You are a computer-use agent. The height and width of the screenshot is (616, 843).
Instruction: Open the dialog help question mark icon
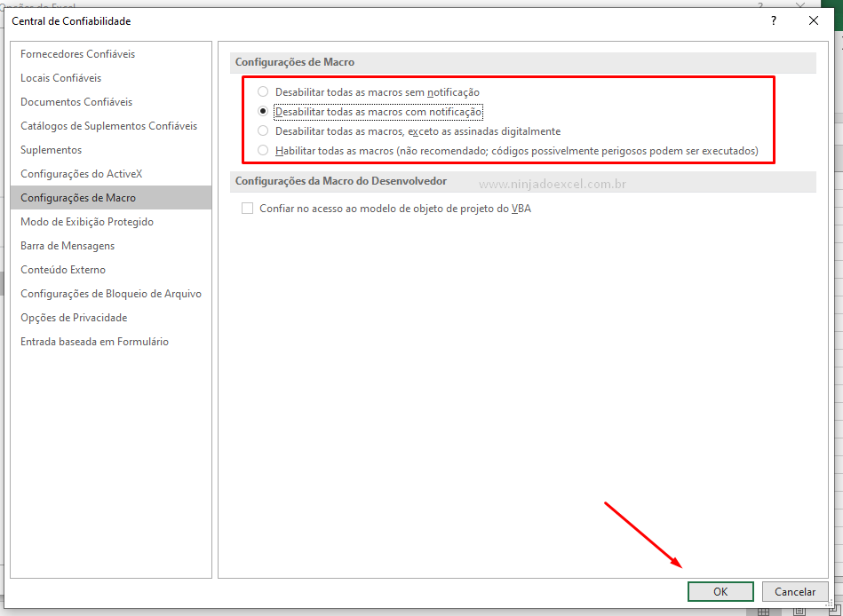tap(772, 20)
